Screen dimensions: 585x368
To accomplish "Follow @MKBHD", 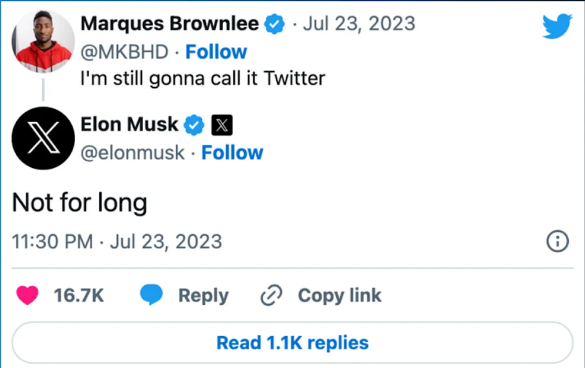I will [216, 52].
